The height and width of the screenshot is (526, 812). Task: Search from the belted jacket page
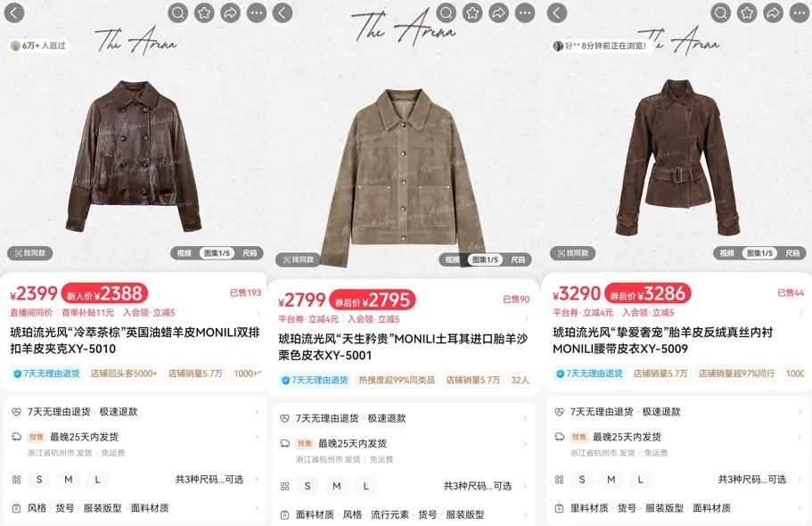(x=720, y=13)
